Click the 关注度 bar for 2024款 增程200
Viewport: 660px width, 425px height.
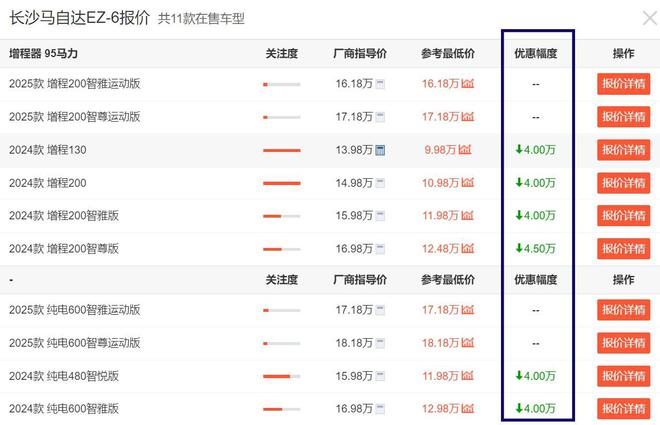(281, 183)
